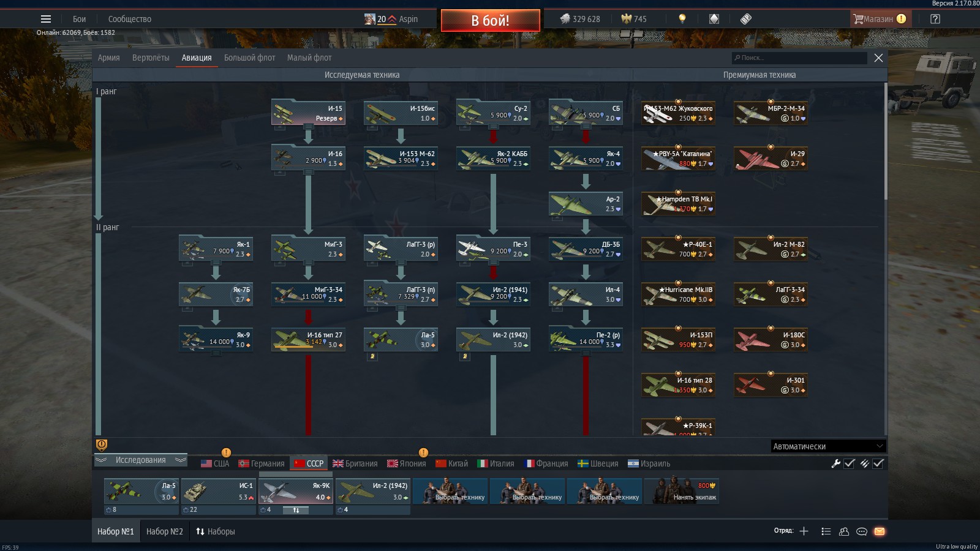This screenshot has width=980, height=551.
Task: Select the ЛаГГ-3 (п) aircraft card
Action: [x=401, y=294]
